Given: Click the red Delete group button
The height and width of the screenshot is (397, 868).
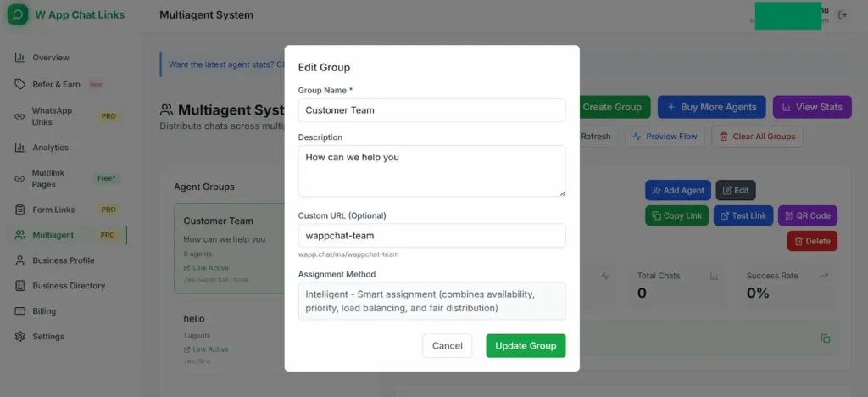Looking at the screenshot, I should tap(811, 241).
